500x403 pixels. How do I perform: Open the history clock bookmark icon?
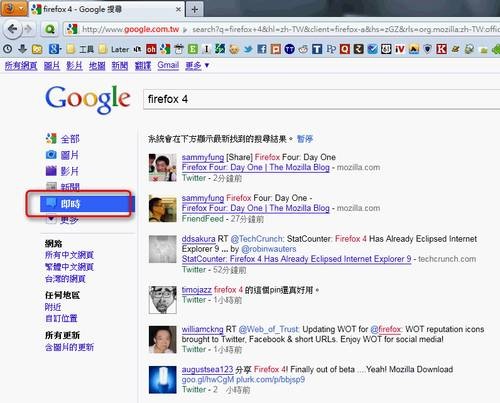click(x=8, y=50)
